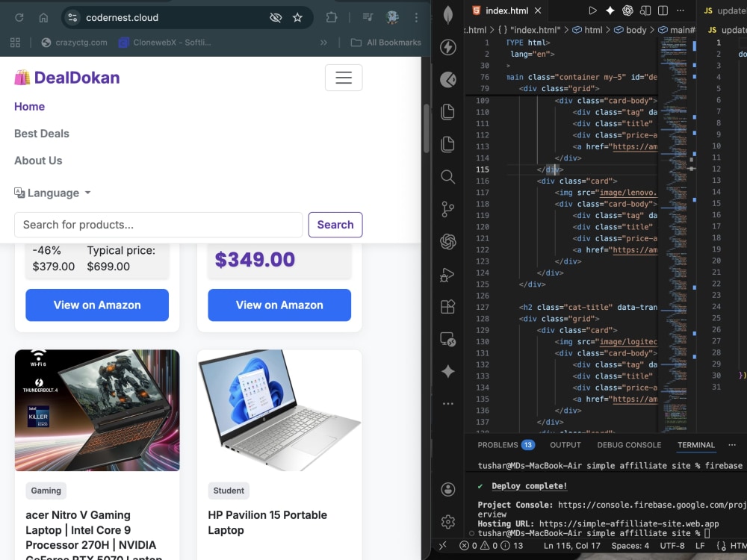Open the browser extensions puzzle icon

[332, 18]
